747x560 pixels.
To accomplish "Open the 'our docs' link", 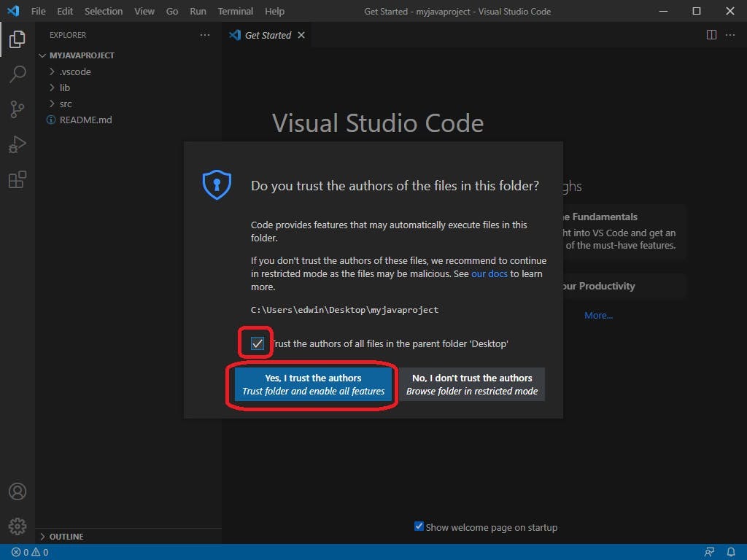I will click(x=489, y=273).
